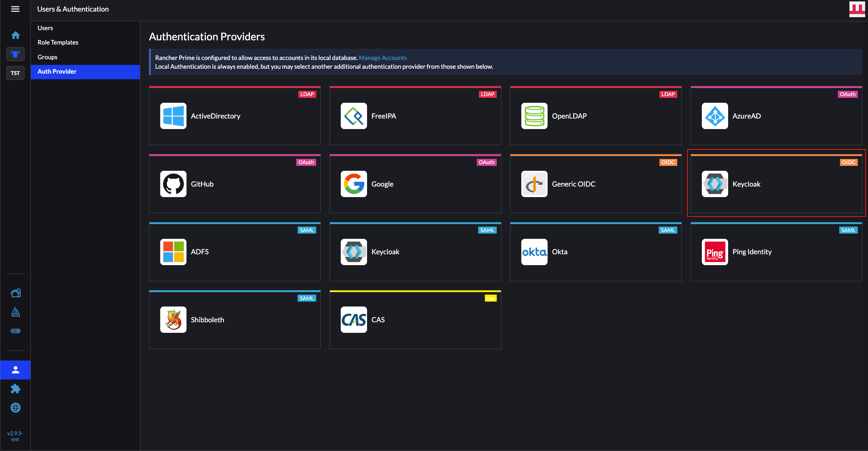Select Groups in side navigation
This screenshot has height=451, width=868.
(47, 57)
